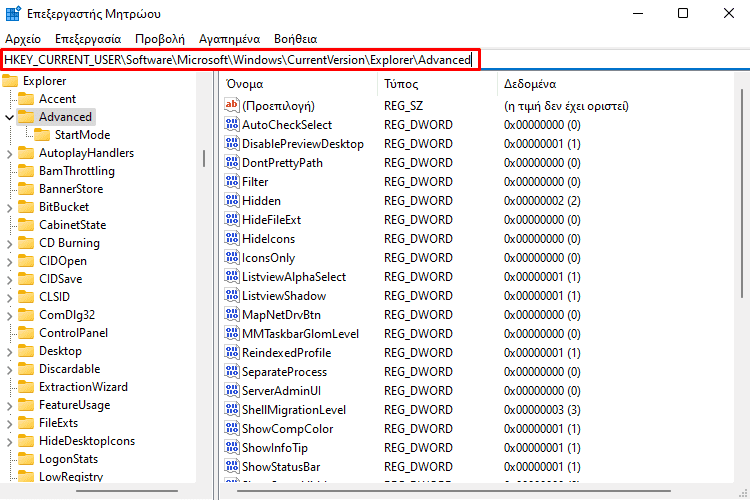Screen dimensions: 750x500
Task: Click the ShellMigrationLevel data 0x00000003 (3)
Action: point(542,410)
